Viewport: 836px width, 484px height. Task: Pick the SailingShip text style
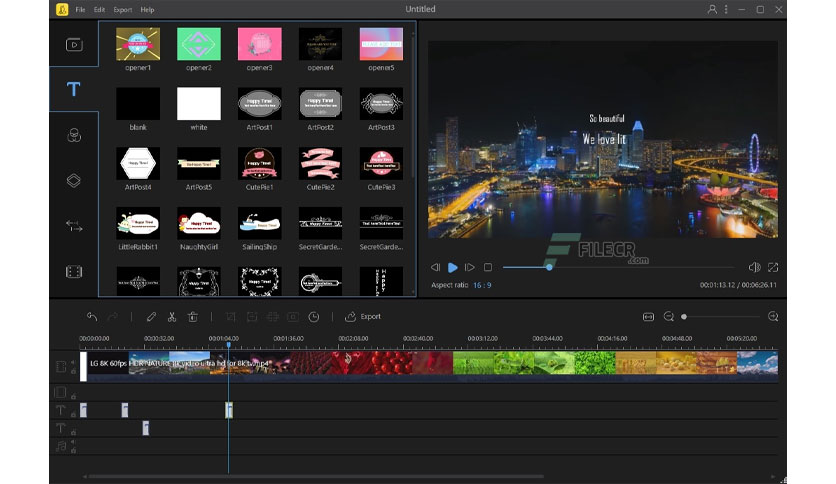click(x=260, y=223)
